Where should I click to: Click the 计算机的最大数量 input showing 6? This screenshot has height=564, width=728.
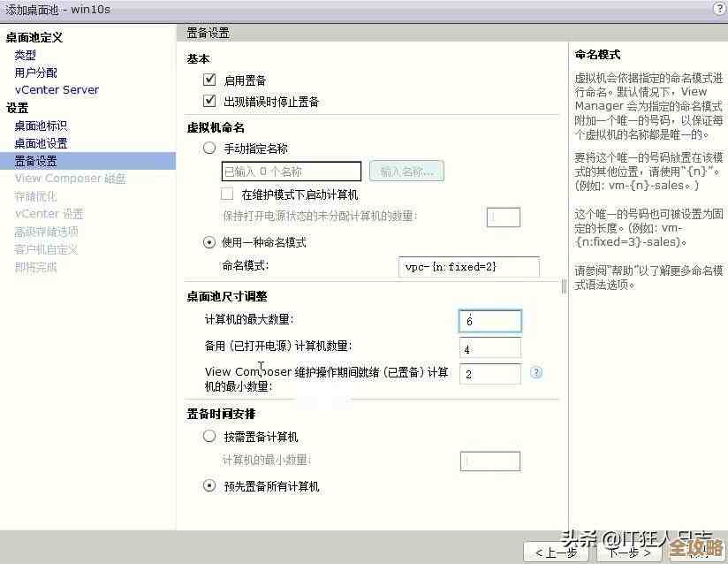click(x=490, y=321)
